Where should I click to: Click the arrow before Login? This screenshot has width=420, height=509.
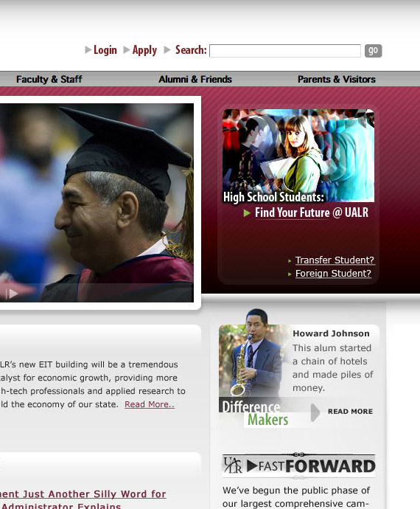coord(88,49)
